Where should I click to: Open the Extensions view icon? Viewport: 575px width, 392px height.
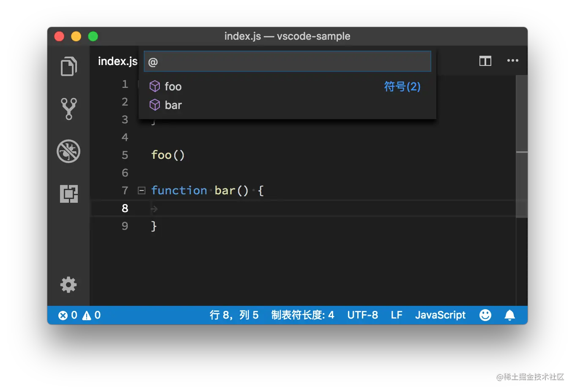[68, 194]
